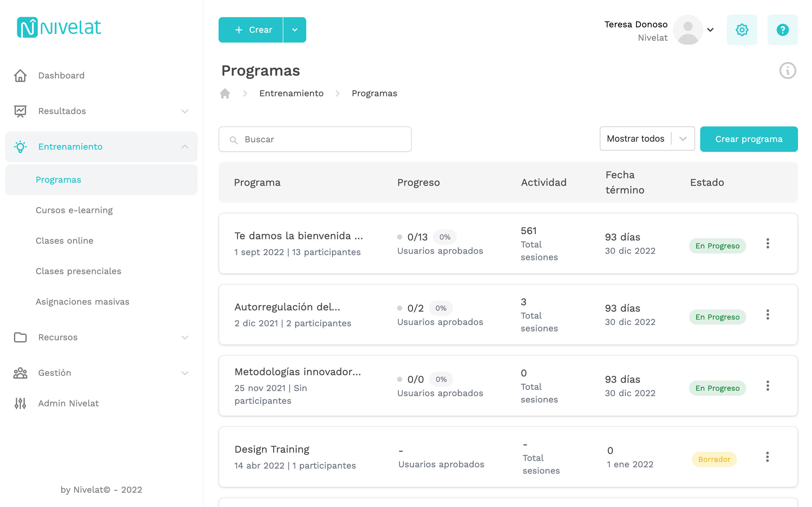Open the settings gear button
The image size is (812, 507).
pyautogui.click(x=742, y=30)
